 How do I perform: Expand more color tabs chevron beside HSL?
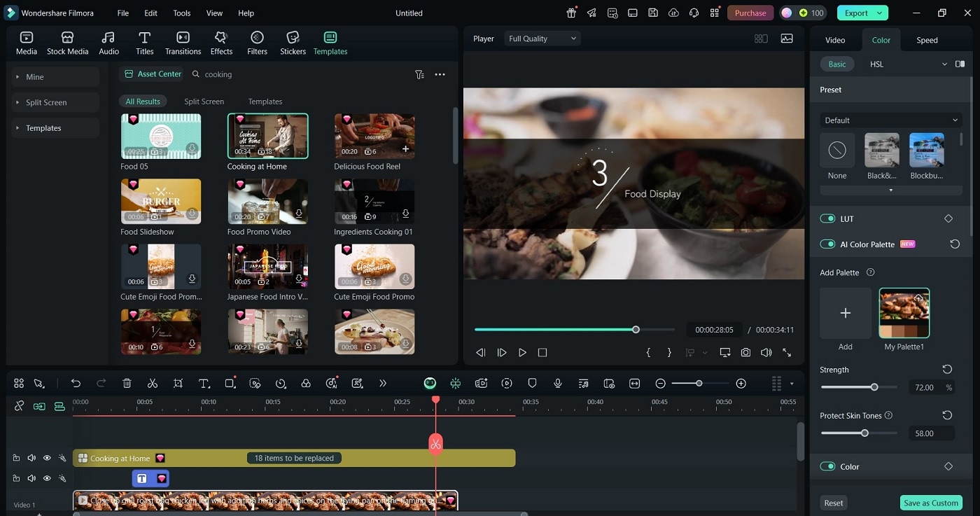click(944, 64)
